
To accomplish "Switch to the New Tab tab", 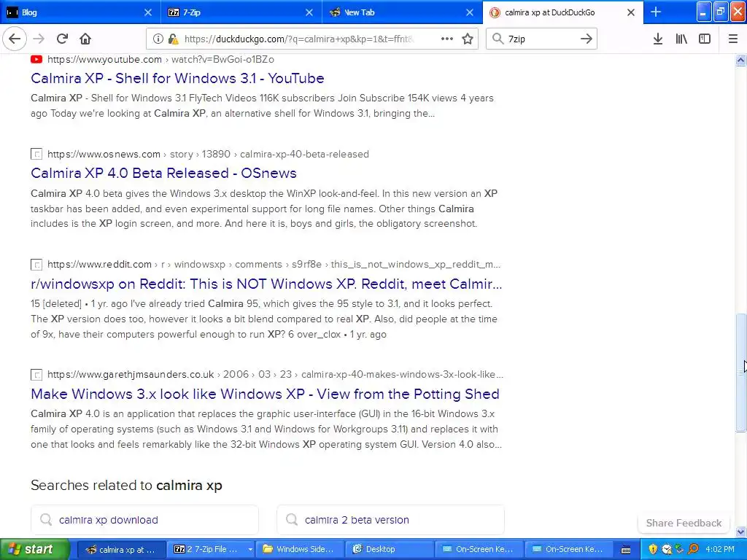I will [x=403, y=12].
